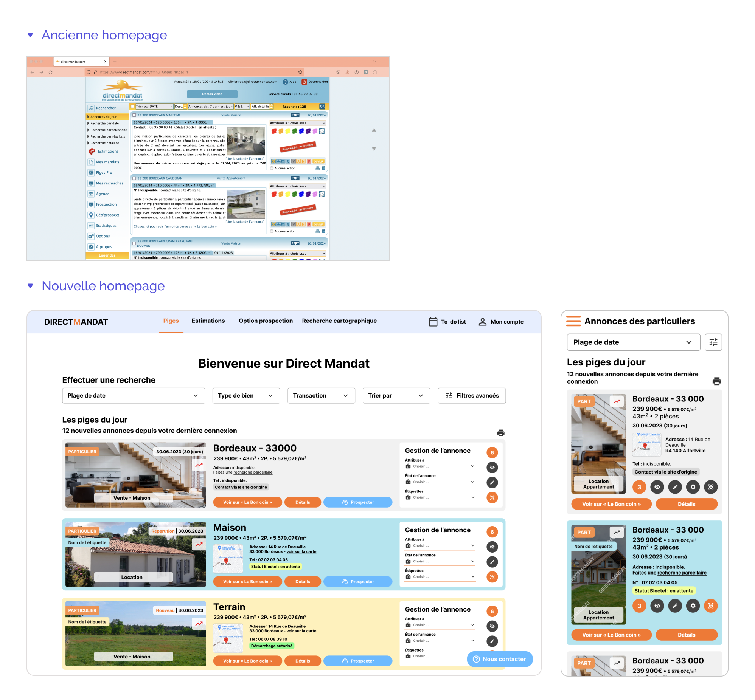755x700 pixels.
Task: Hide the Maison listing with the eye icon
Action: [492, 547]
